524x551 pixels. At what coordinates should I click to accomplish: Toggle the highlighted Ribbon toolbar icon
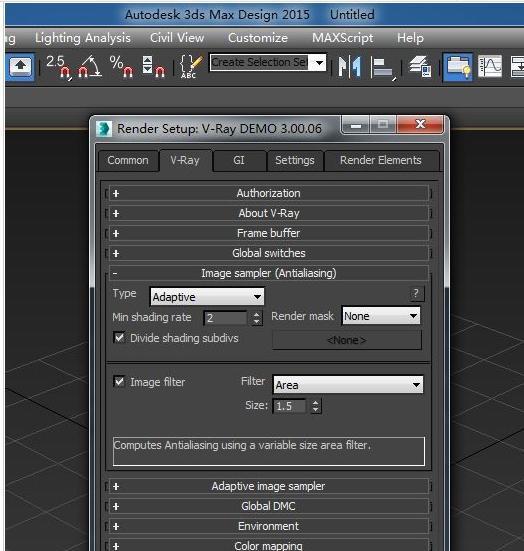click(x=457, y=67)
